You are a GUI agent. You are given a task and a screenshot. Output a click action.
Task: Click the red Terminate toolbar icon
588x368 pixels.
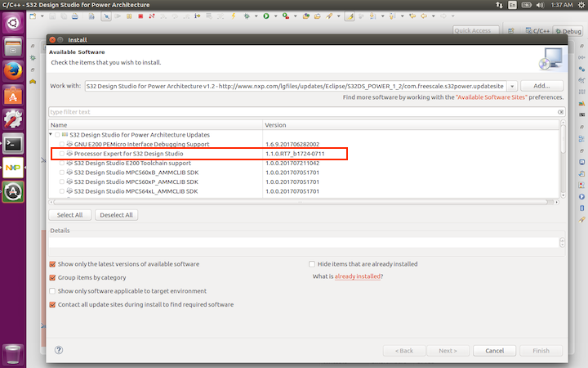[140, 16]
